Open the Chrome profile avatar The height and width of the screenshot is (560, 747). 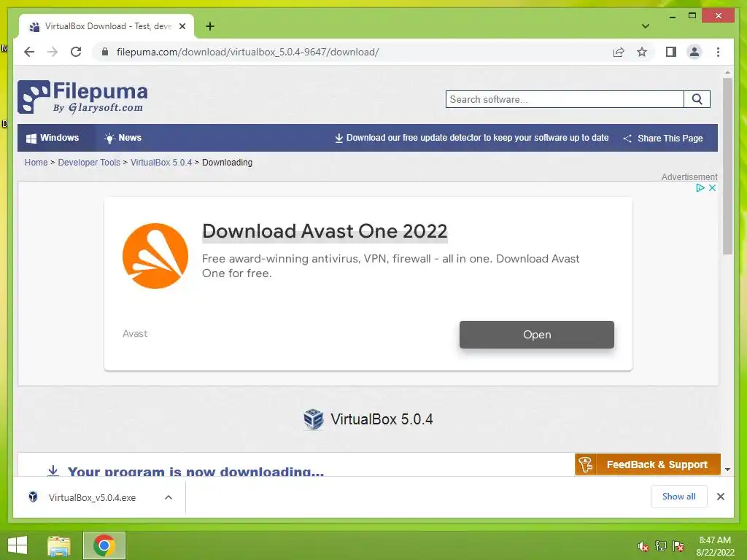(x=694, y=52)
